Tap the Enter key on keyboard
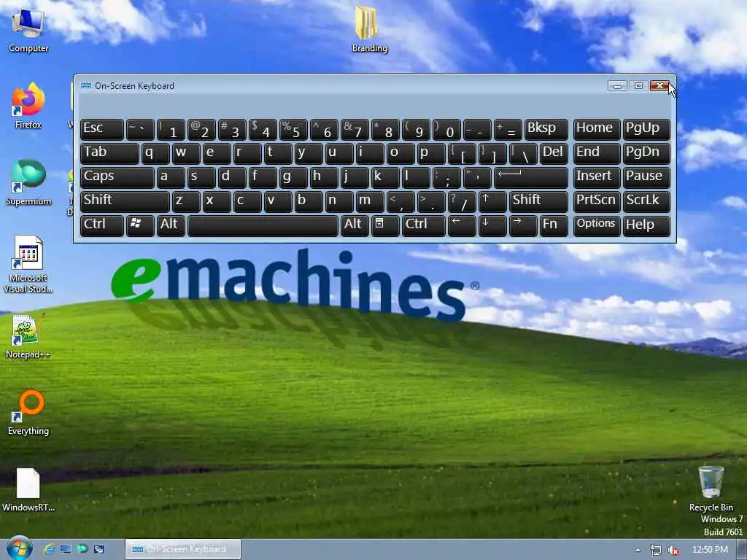This screenshot has height=560, width=747. click(531, 178)
